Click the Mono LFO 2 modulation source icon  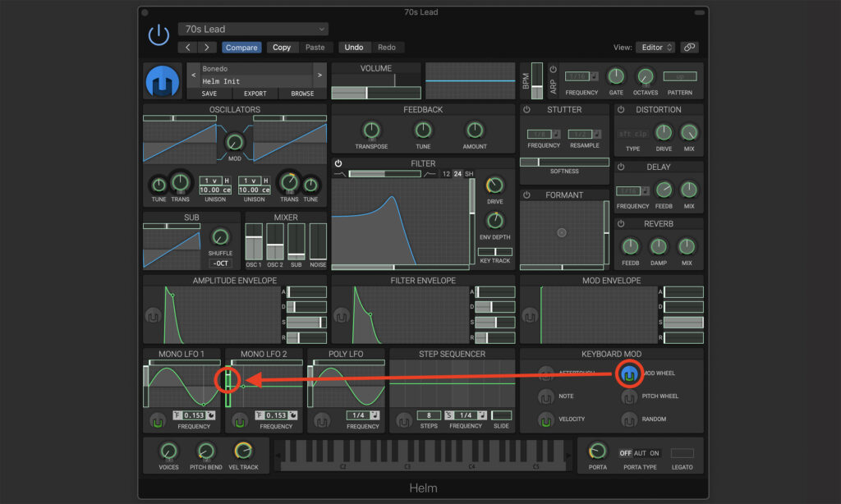[239, 421]
